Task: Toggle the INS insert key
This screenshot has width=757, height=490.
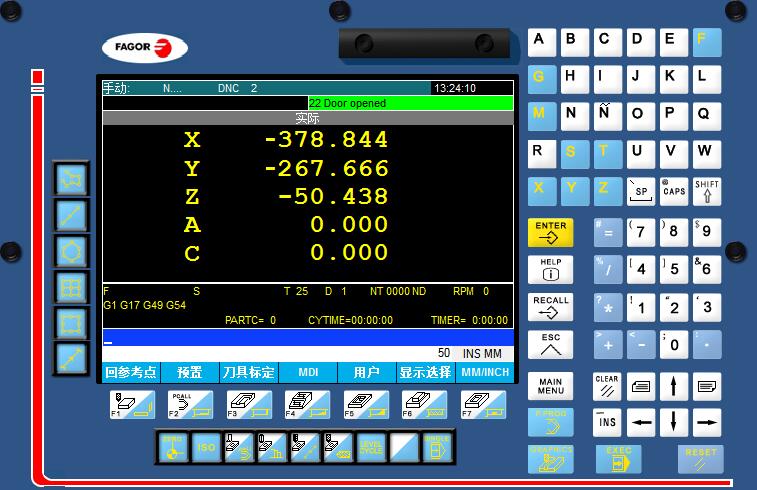Action: pyautogui.click(x=607, y=422)
